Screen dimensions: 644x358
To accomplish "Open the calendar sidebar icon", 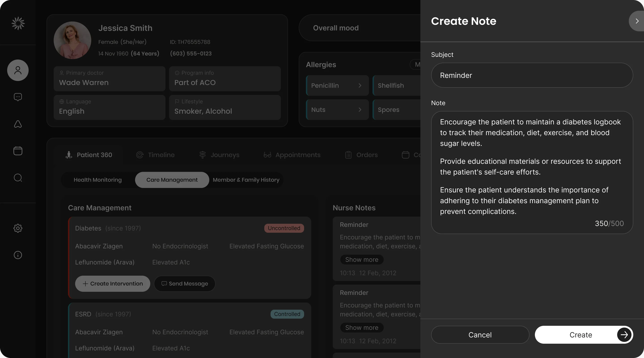I will (x=18, y=151).
